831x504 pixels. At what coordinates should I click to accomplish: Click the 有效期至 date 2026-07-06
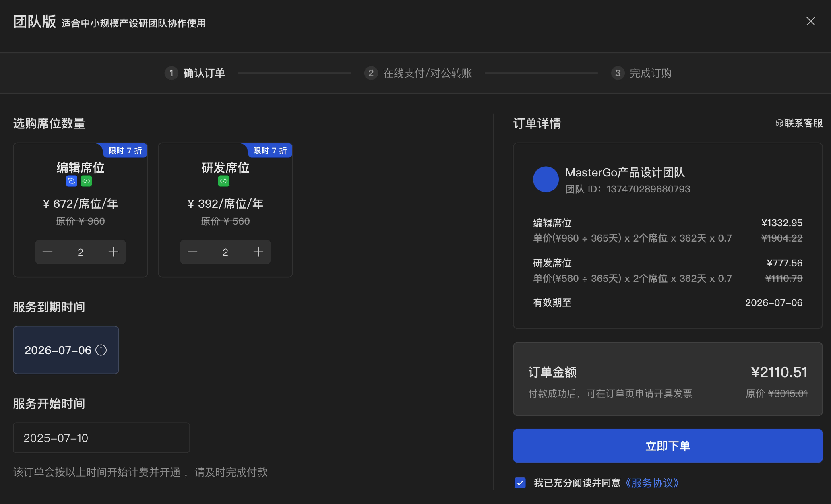point(774,302)
